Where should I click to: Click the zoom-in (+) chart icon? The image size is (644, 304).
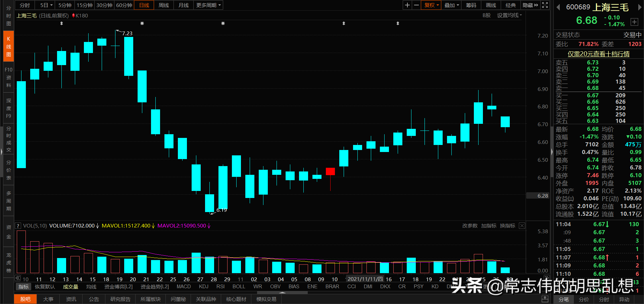point(407,5)
